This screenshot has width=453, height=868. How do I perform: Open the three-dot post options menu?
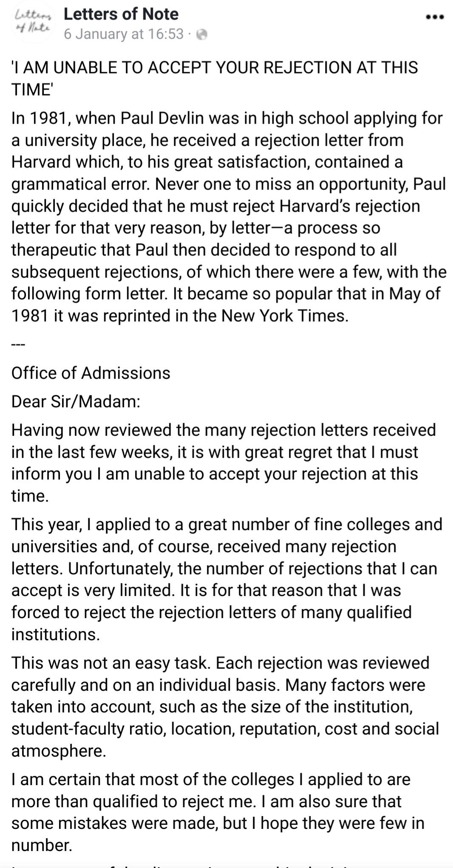click(x=434, y=17)
